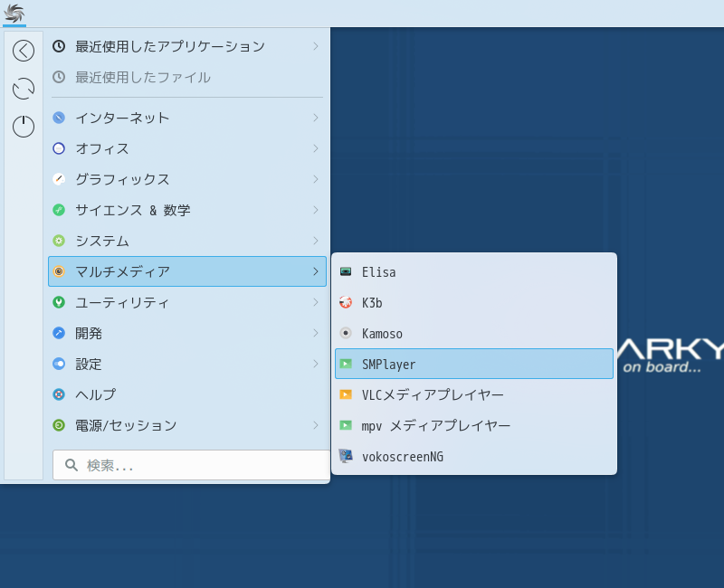
Task: Click the ヘルプ lifebuoy icon
Action: (x=59, y=394)
